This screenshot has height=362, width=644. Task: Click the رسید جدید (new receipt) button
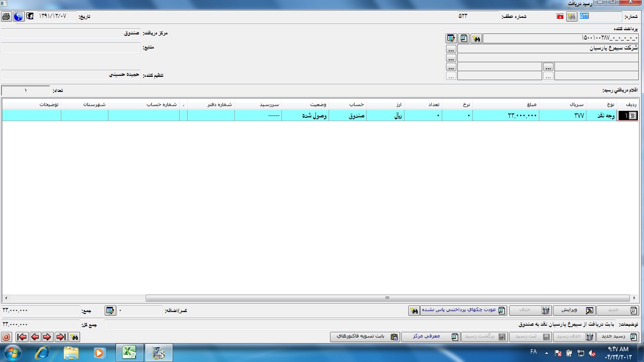point(618,337)
